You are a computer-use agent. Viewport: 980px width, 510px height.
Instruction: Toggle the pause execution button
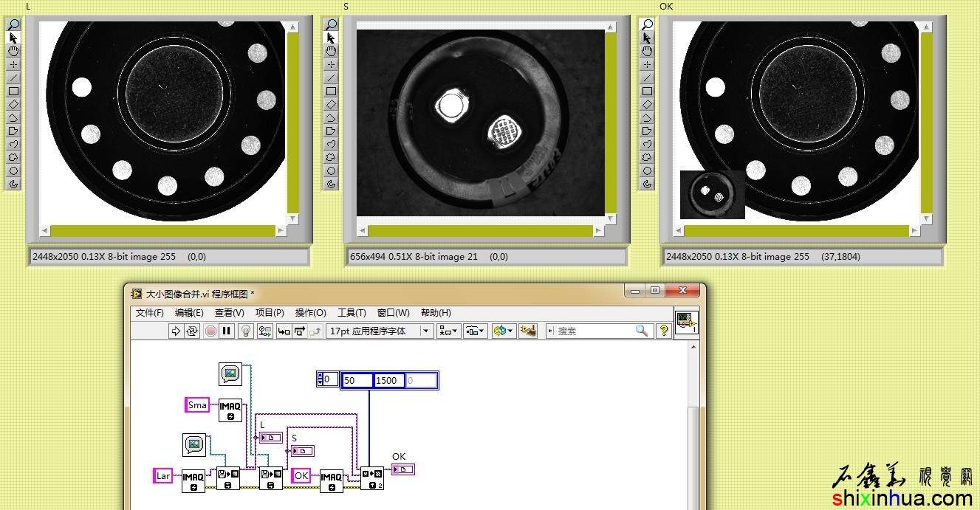pos(227,331)
